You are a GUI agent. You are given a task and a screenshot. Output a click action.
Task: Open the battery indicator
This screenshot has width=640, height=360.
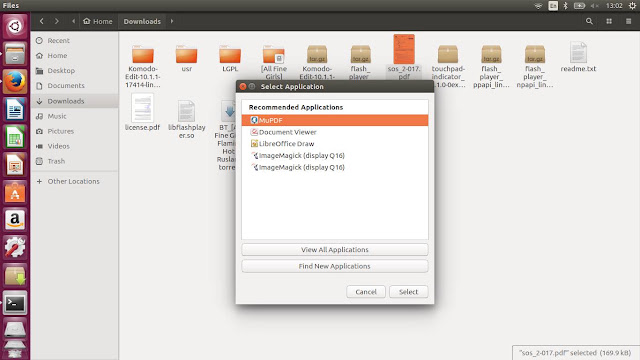point(579,6)
